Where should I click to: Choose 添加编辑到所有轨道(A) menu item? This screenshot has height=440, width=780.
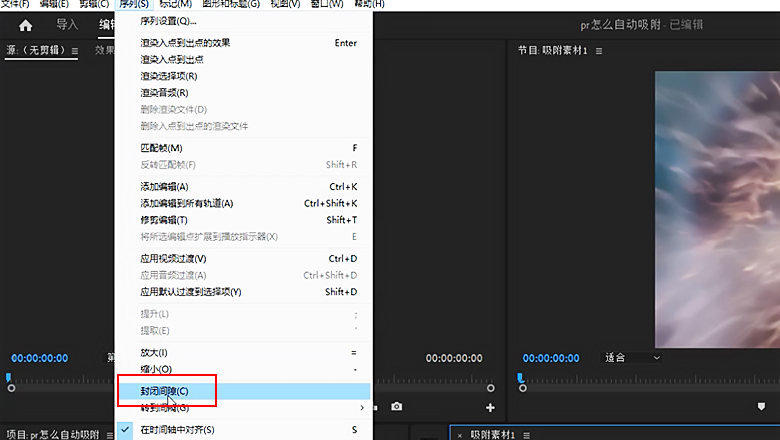pos(244,203)
